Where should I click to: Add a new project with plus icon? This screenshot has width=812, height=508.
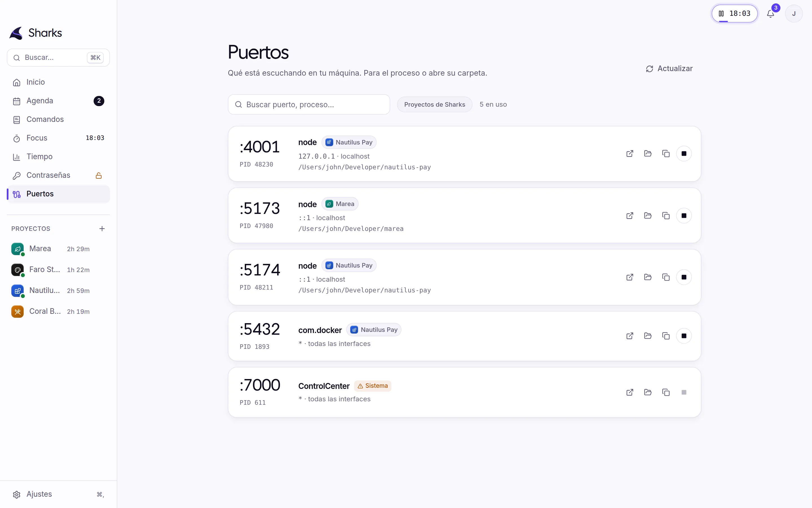102,229
